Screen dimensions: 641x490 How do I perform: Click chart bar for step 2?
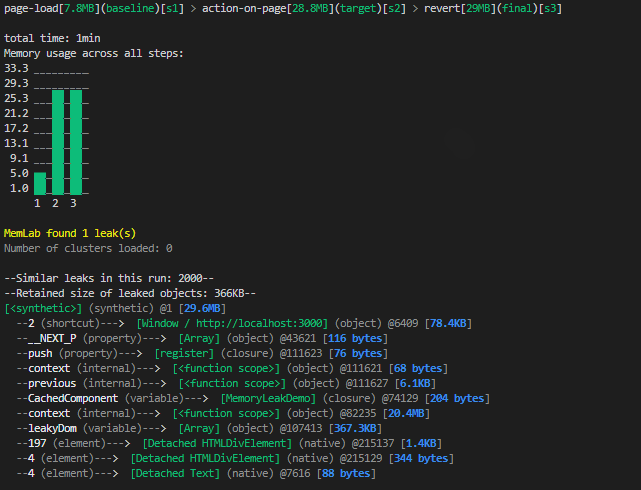tap(58, 142)
